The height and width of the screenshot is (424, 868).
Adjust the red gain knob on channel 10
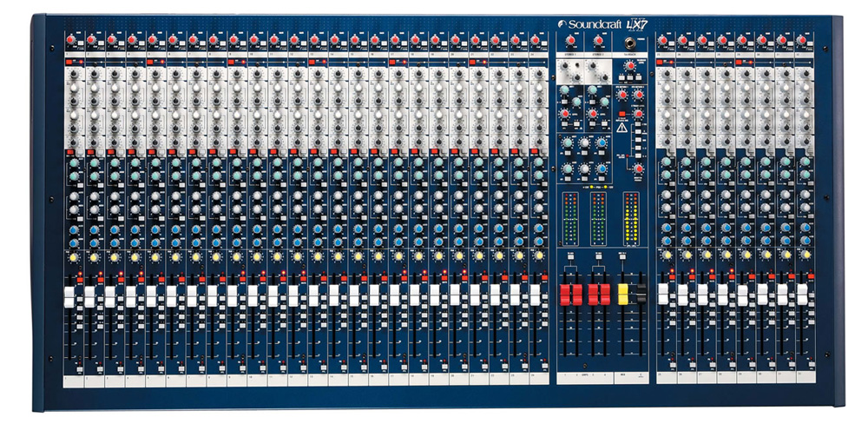(x=253, y=40)
